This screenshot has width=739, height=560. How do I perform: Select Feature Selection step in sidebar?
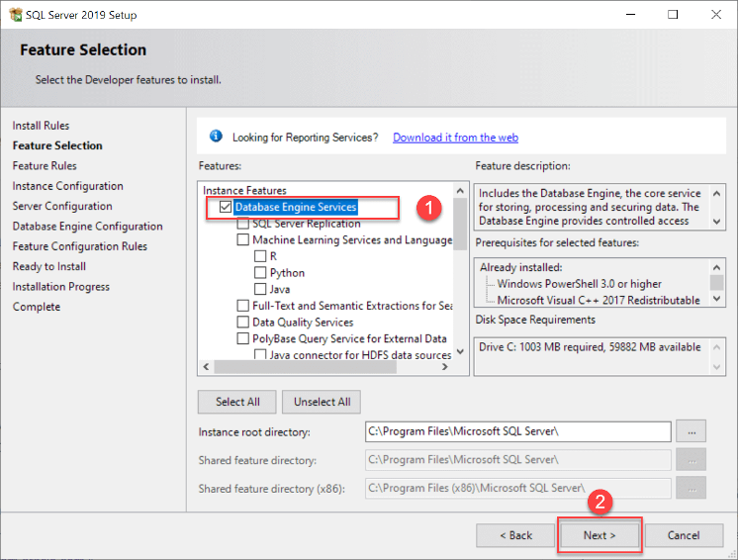[x=57, y=145]
